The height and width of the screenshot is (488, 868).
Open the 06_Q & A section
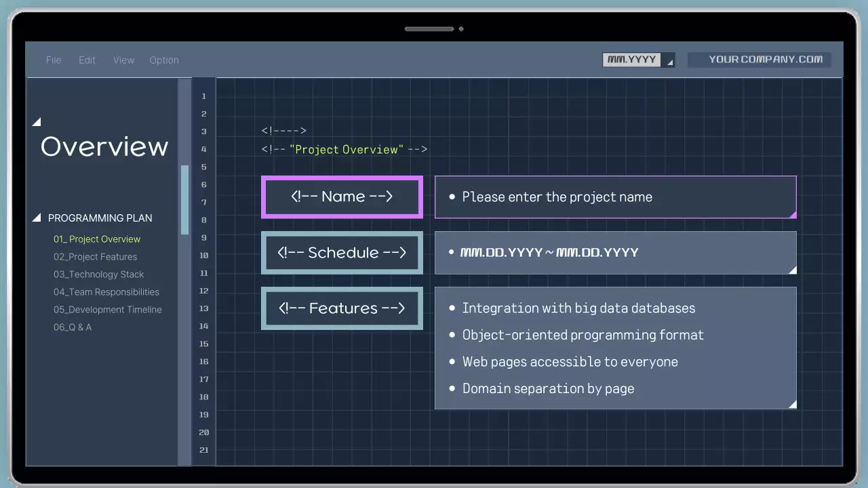(73, 327)
